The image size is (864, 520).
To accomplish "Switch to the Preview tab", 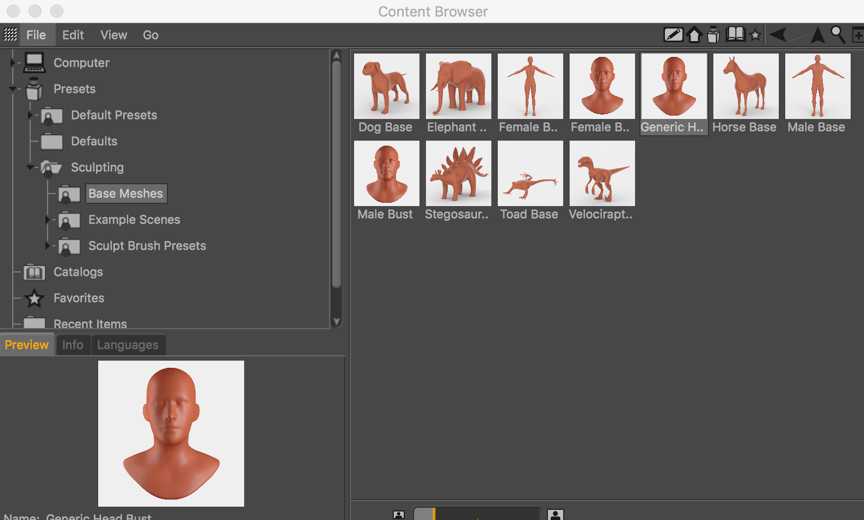I will (26, 345).
